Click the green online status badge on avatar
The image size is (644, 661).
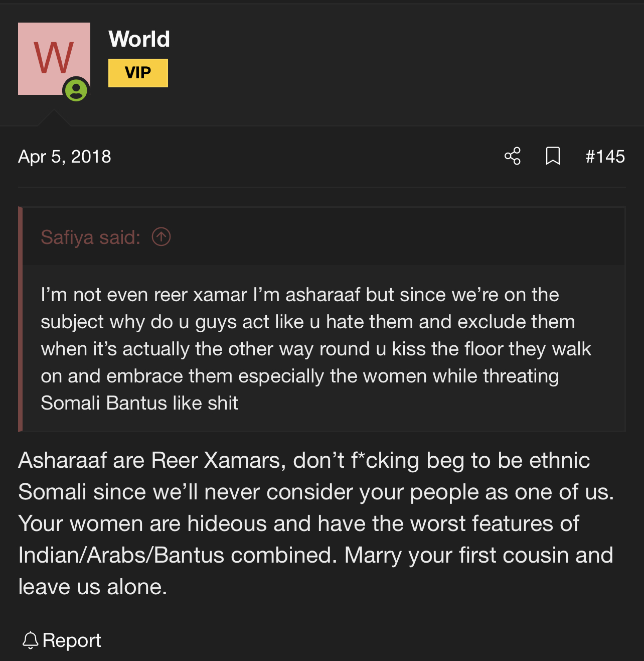76,90
